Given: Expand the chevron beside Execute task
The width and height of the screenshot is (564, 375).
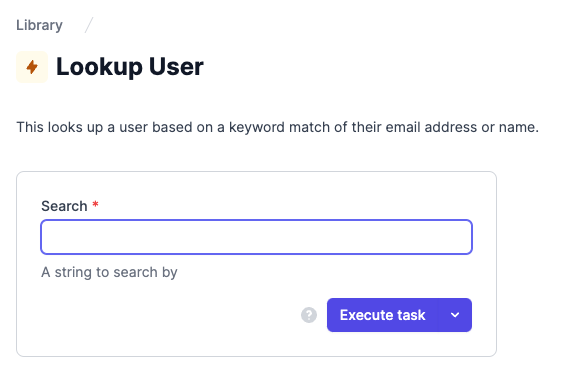Looking at the screenshot, I should pyautogui.click(x=455, y=315).
